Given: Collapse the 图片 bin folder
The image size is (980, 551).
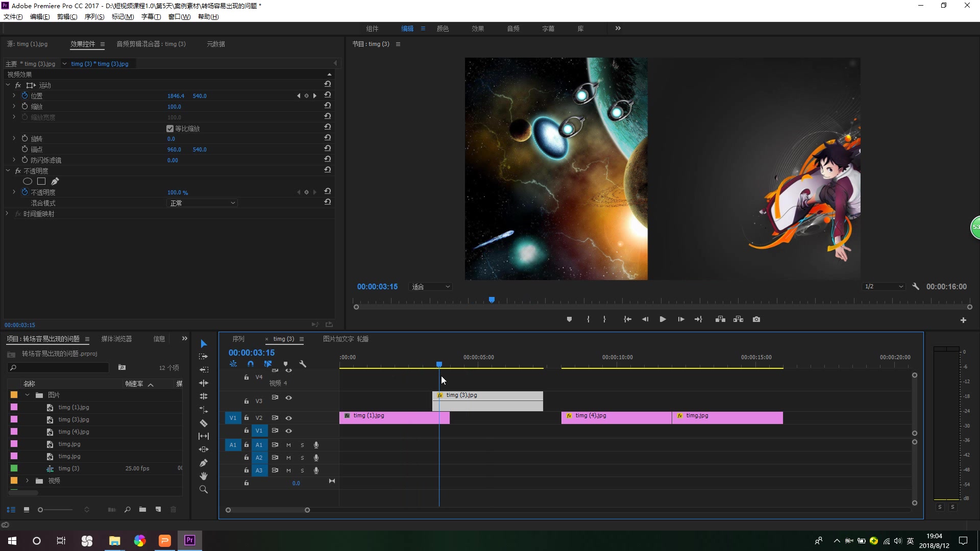Looking at the screenshot, I should click(x=28, y=395).
